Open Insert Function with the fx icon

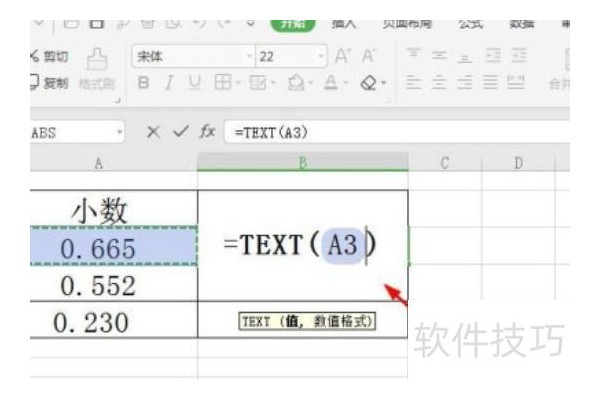pos(207,132)
